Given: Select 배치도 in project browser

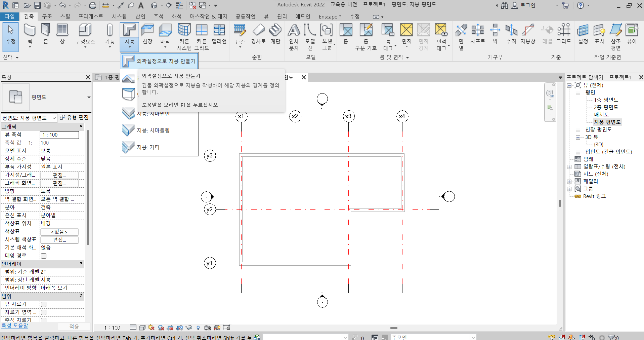Looking at the screenshot, I should tap(601, 115).
